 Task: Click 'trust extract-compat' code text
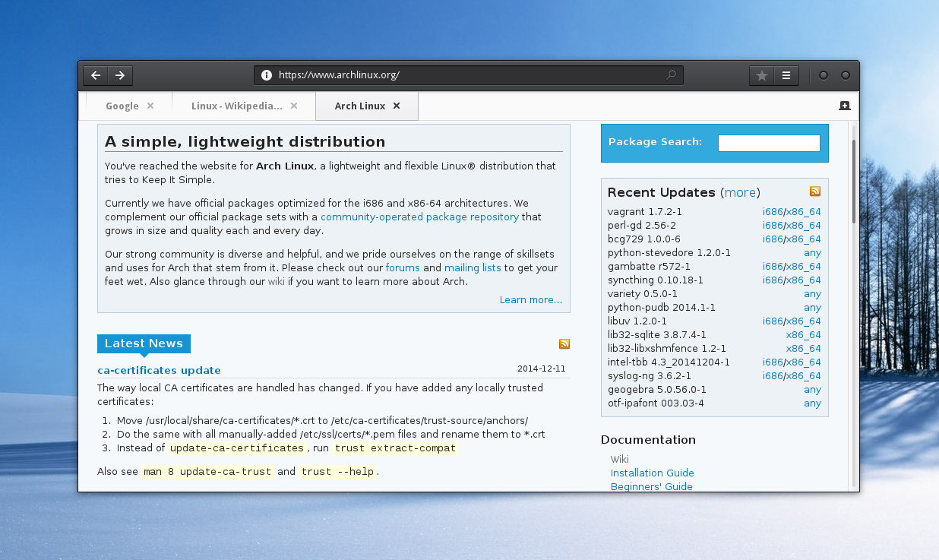click(395, 448)
